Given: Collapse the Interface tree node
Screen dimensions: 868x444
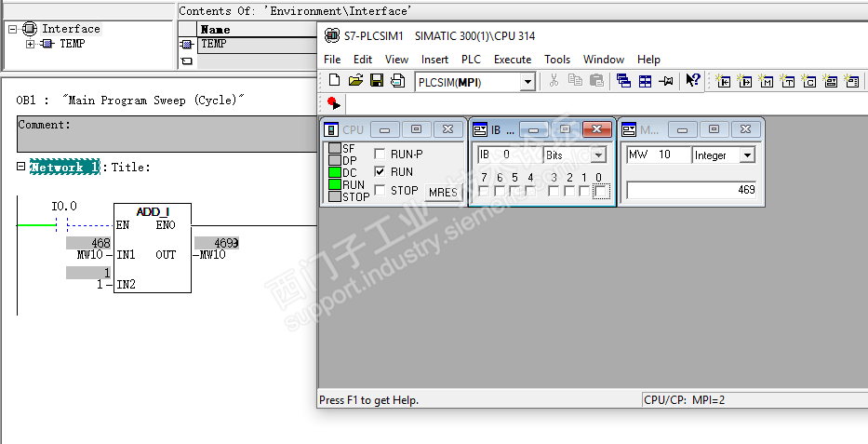Looking at the screenshot, I should point(13,30).
